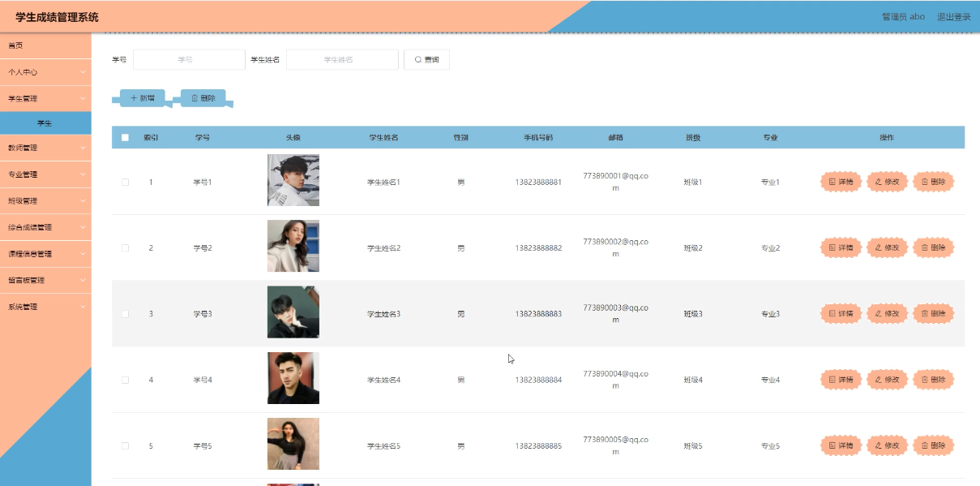Toggle the select-all checkbox in table header
The image size is (980, 486).
click(125, 137)
